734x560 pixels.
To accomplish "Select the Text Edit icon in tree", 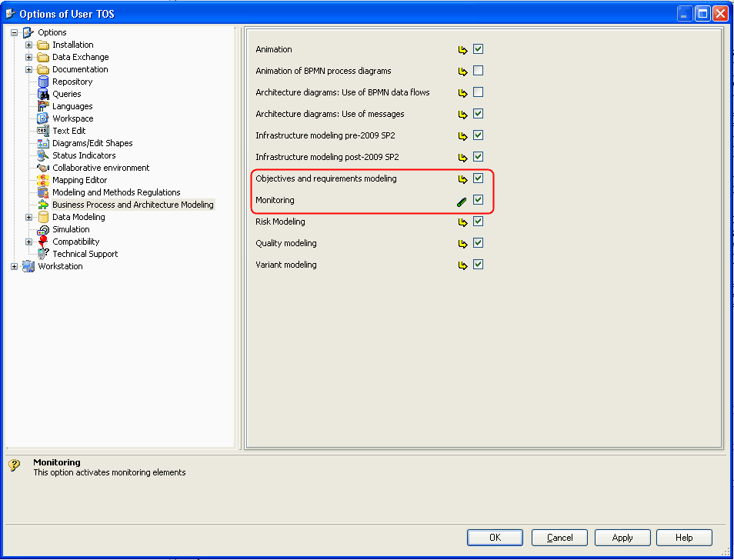I will pyautogui.click(x=43, y=131).
